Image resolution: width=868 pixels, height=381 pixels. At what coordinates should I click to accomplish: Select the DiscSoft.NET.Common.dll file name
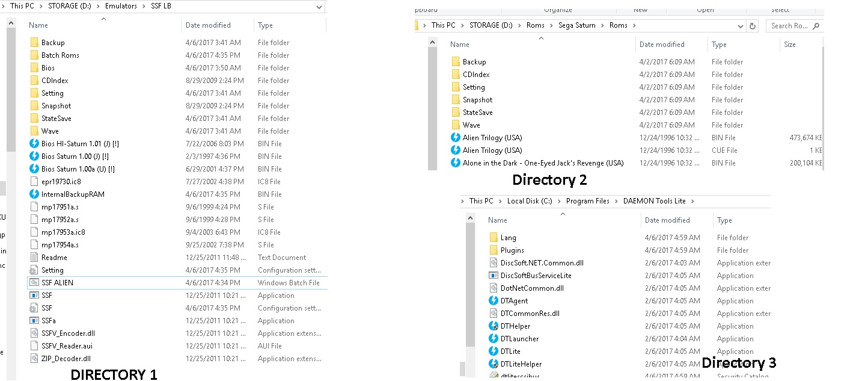point(542,263)
